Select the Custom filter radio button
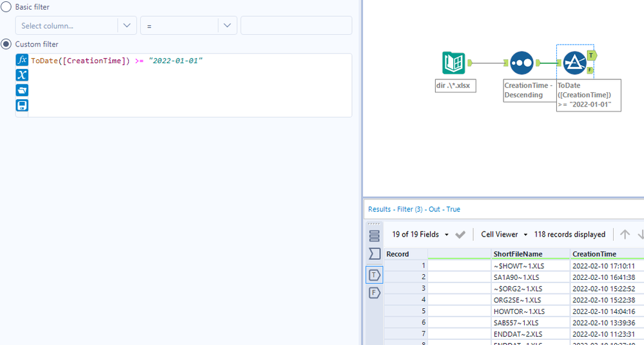644x345 pixels. point(6,44)
